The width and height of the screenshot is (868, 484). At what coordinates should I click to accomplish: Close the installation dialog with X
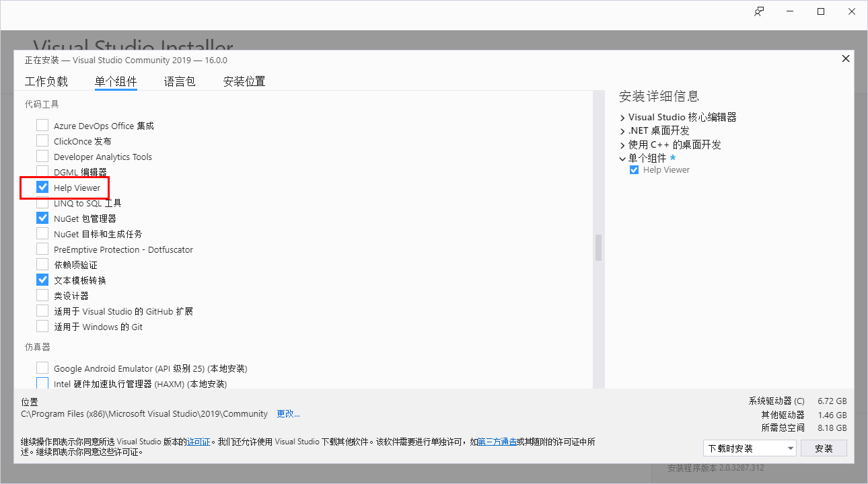tap(846, 58)
